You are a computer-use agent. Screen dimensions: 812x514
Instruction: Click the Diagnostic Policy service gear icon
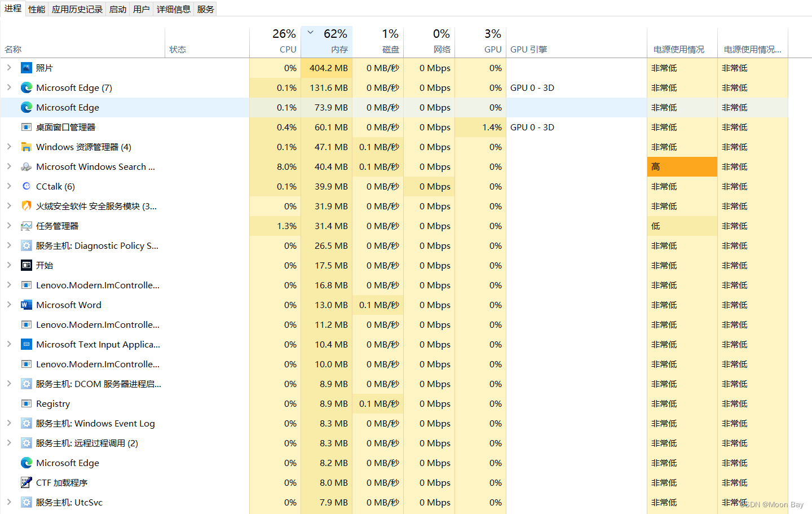[26, 245]
